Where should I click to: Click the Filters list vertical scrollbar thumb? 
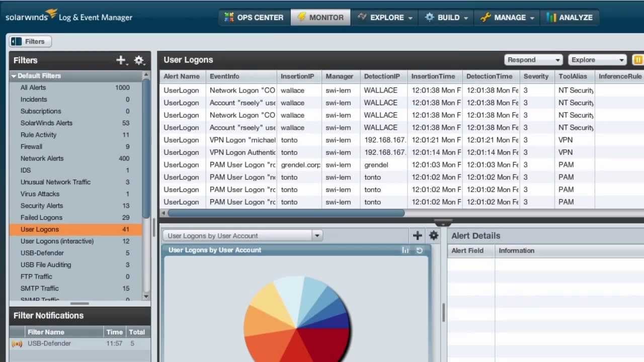146,148
